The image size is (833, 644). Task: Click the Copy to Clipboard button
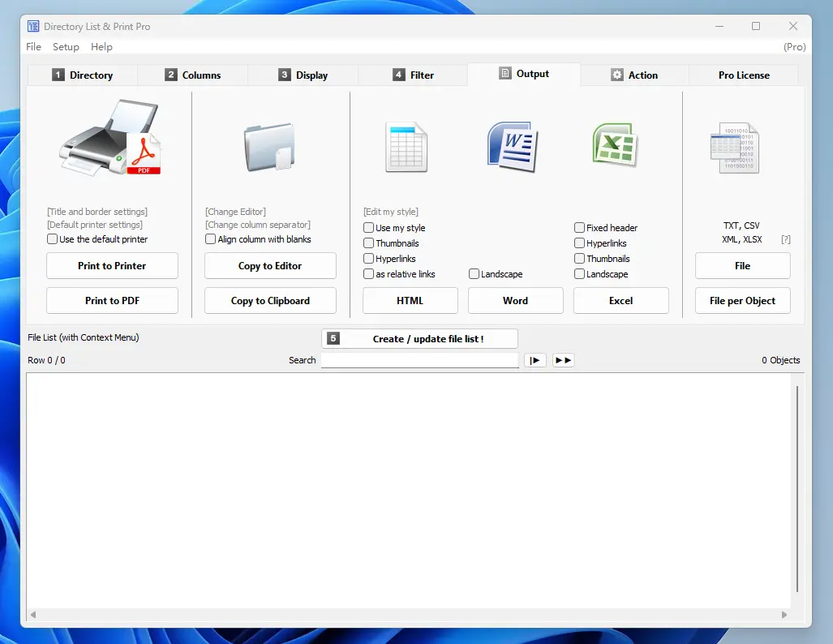point(270,301)
